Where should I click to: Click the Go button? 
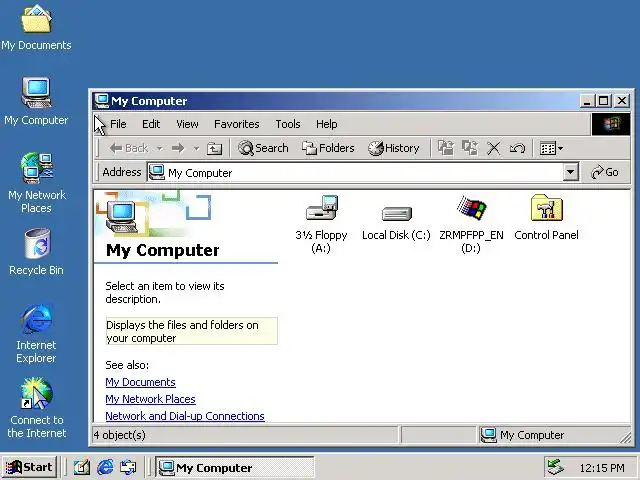coord(605,172)
